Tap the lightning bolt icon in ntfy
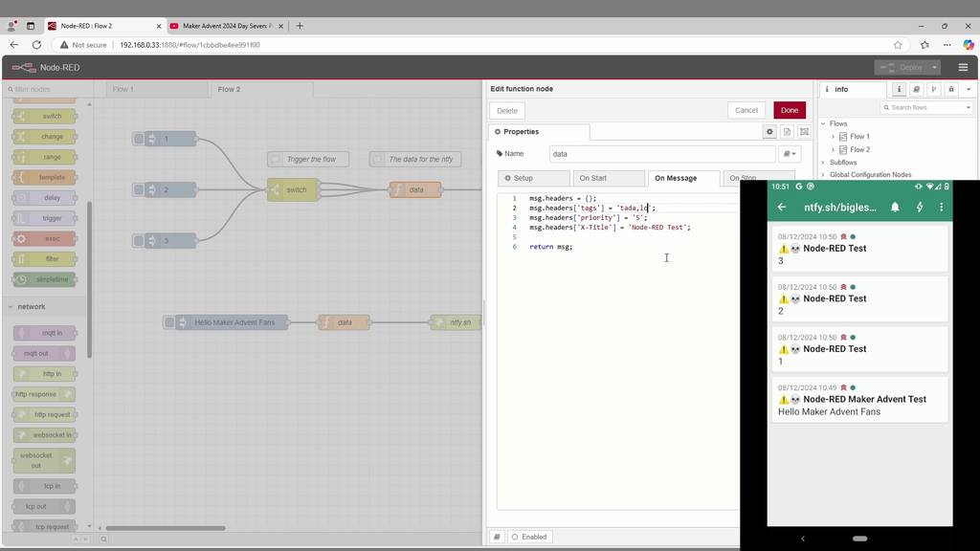Viewport: 980px width, 551px height. [x=920, y=207]
